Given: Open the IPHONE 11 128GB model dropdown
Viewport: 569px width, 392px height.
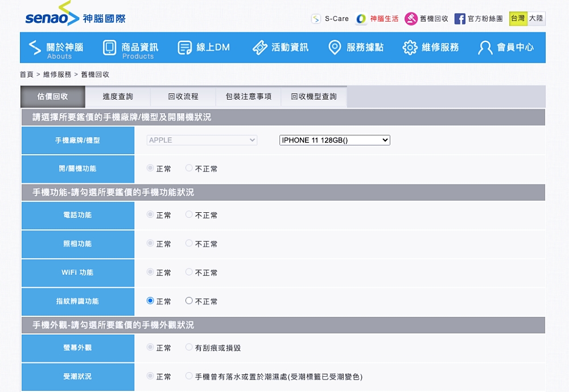Looking at the screenshot, I should [x=335, y=140].
